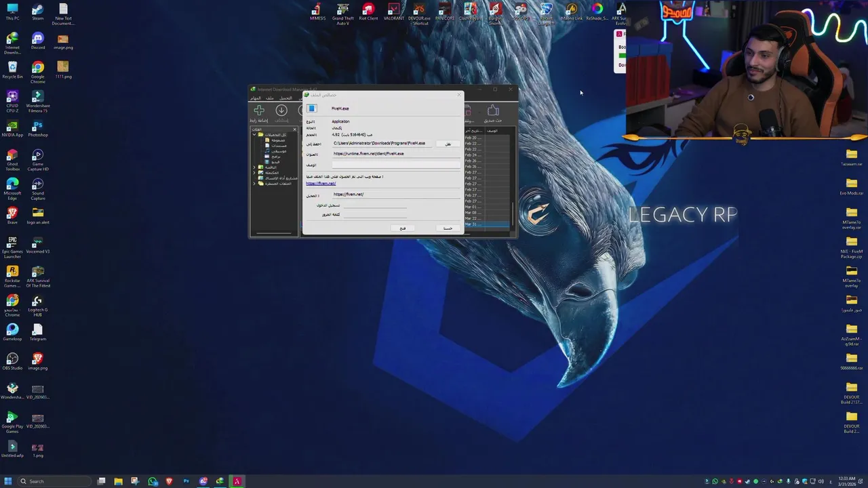Viewport: 868px width, 488px height.
Task: Expand the Unfinished category in IDM tree
Action: point(254,167)
